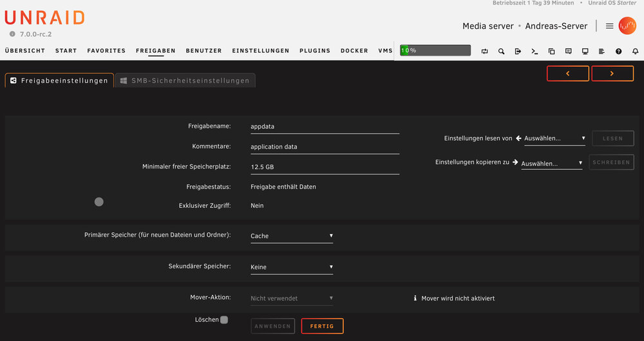Open the Sekundärer Speicher dropdown
Screen dimensions: 644x341
click(292, 267)
